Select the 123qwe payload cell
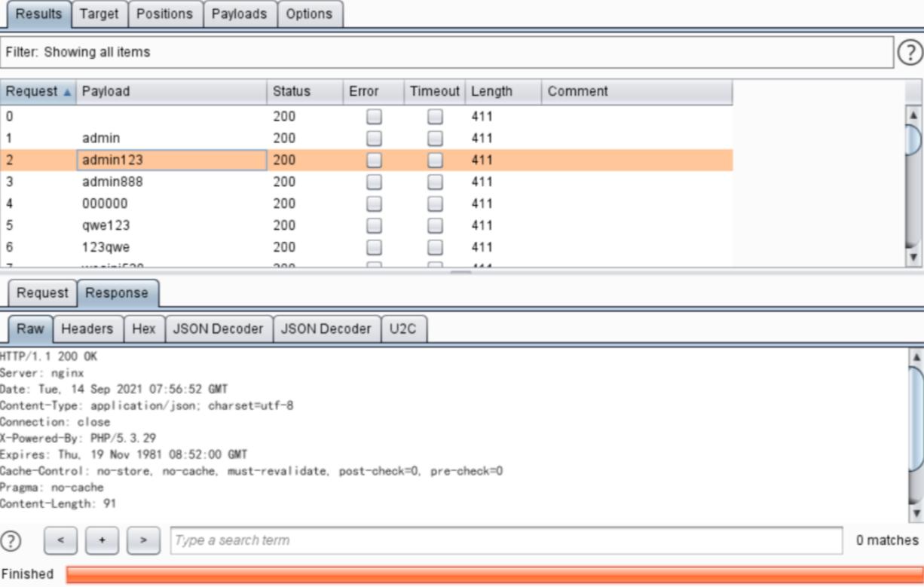 tap(172, 247)
